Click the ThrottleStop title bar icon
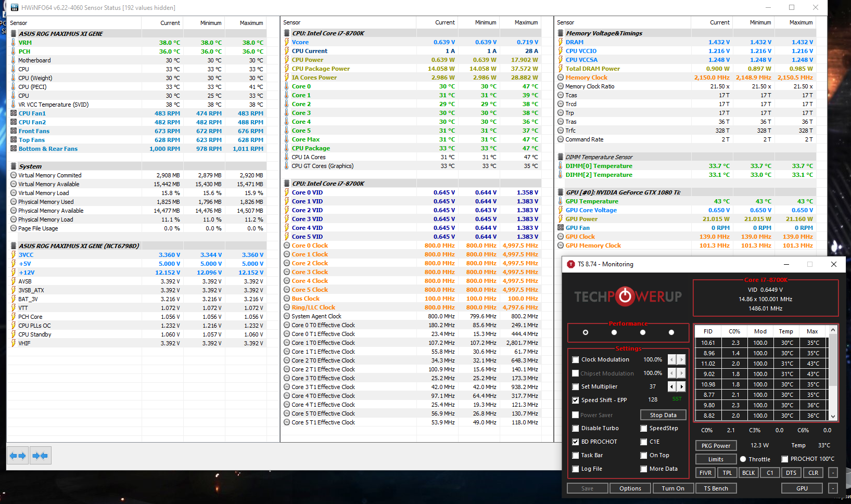The image size is (851, 504). (571, 264)
